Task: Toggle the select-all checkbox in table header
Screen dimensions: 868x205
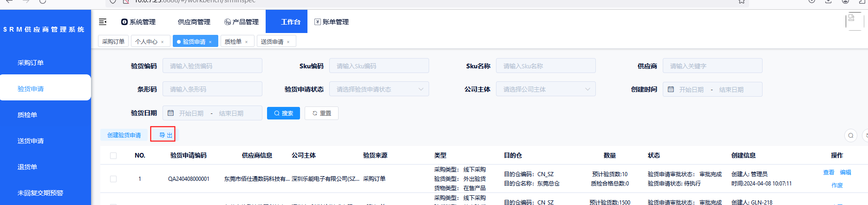Action: [113, 156]
